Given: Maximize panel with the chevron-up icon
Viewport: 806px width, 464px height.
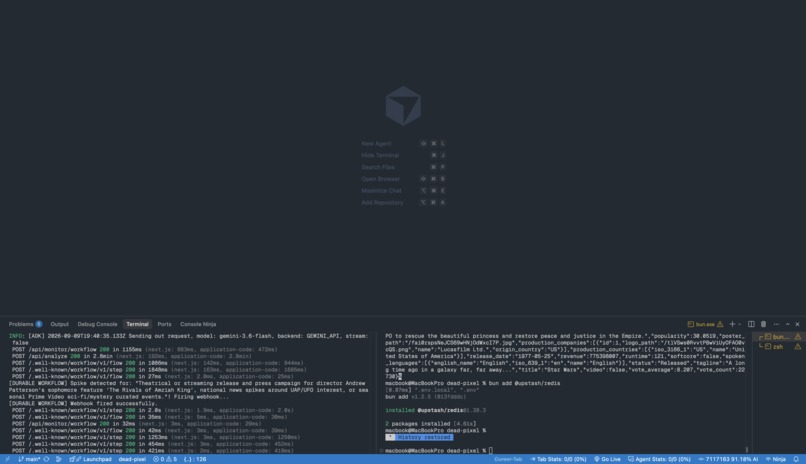Looking at the screenshot, I should click(787, 324).
